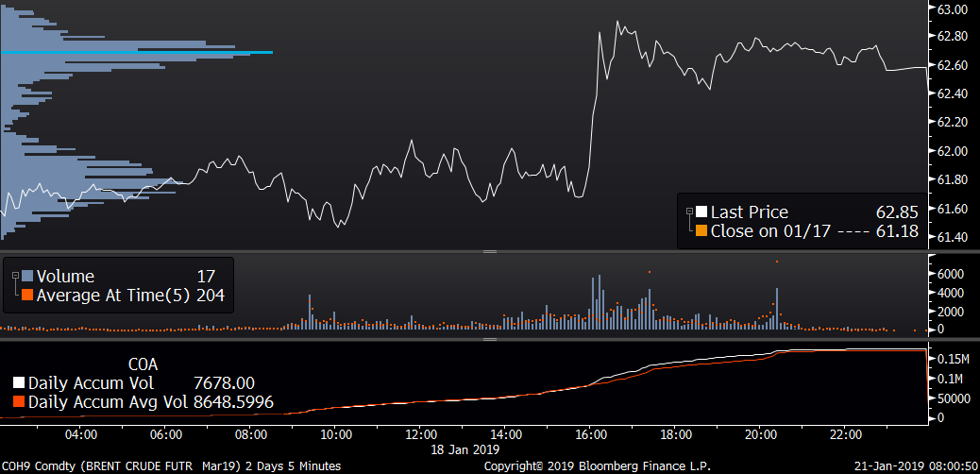Click the 6000 volume axis label
Viewport: 980px width, 474px height.
(x=950, y=274)
